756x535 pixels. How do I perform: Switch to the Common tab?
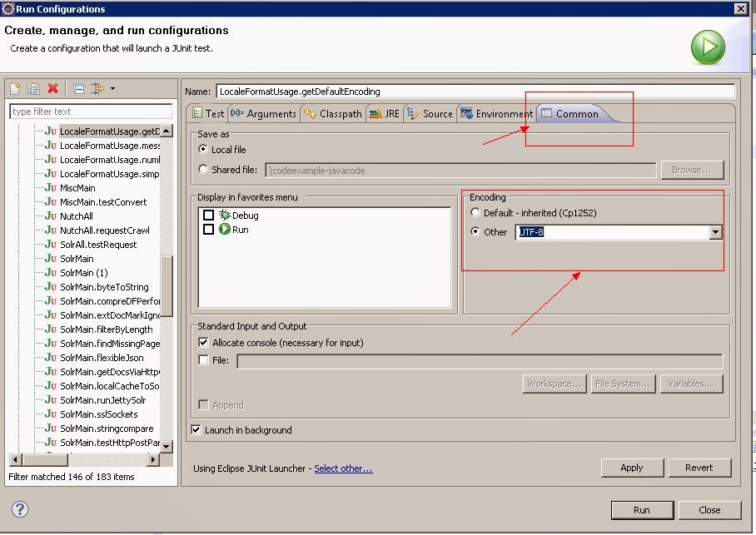point(577,114)
